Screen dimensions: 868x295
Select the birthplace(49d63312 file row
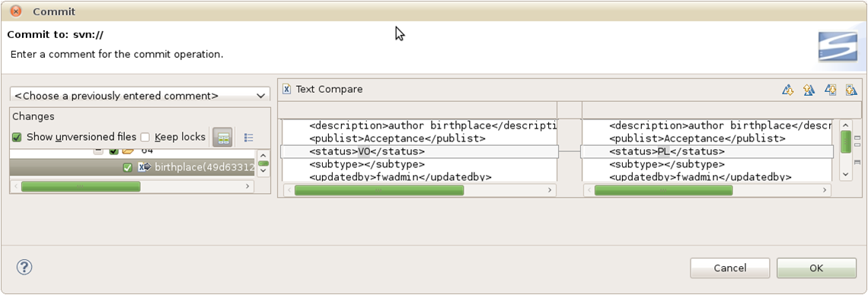[132, 167]
